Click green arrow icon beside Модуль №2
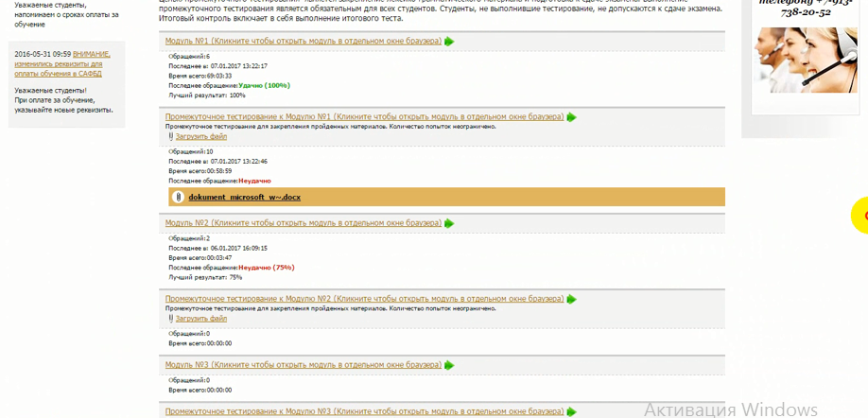This screenshot has width=868, height=418. 449,224
